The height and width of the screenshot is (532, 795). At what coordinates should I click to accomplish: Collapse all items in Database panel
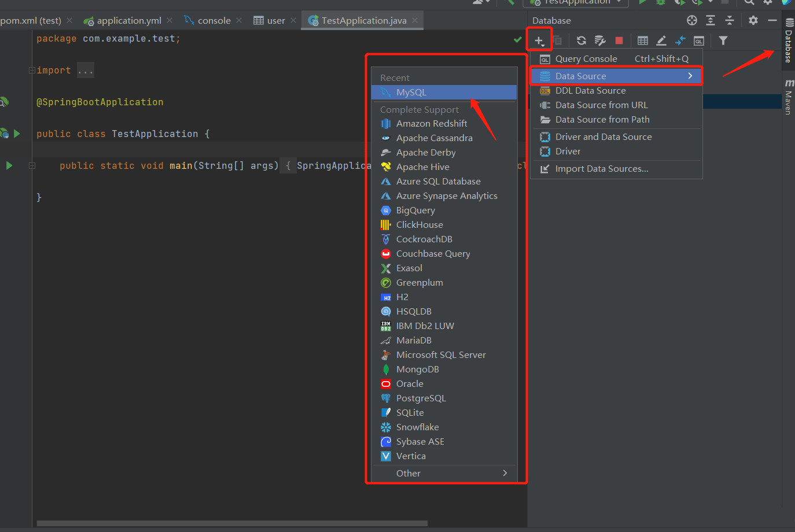coord(730,20)
